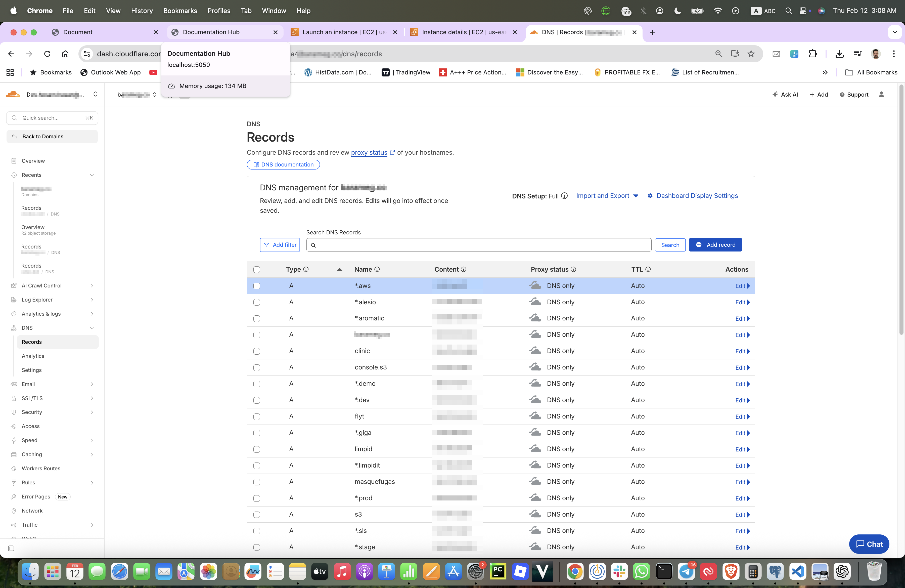
Task: Click the Type column info icon
Action: [306, 269]
